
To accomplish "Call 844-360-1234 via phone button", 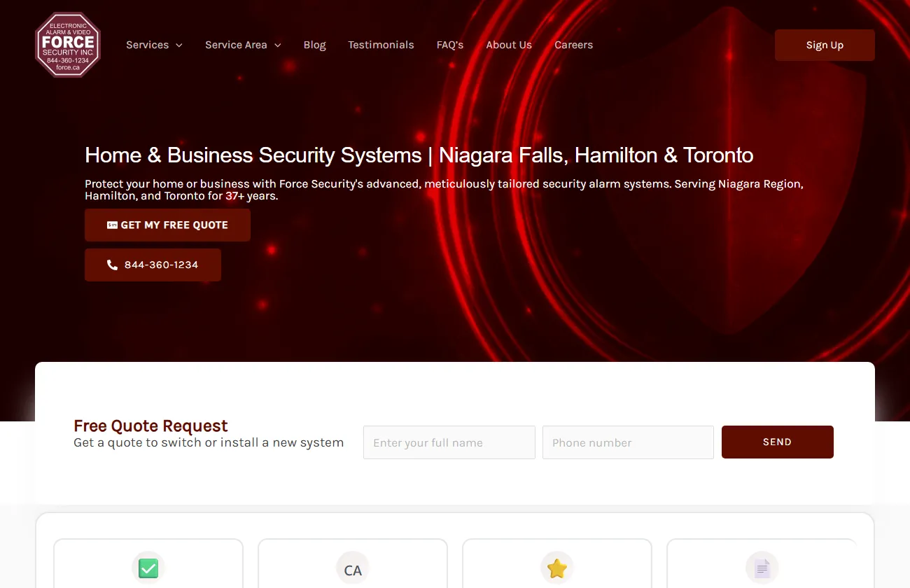I will (153, 265).
